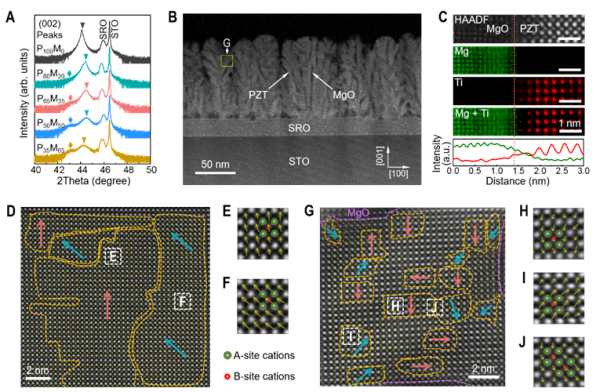Click the [001]/[100] axis indicator in panel B
The height and width of the screenshot is (392, 600).
(x=393, y=162)
